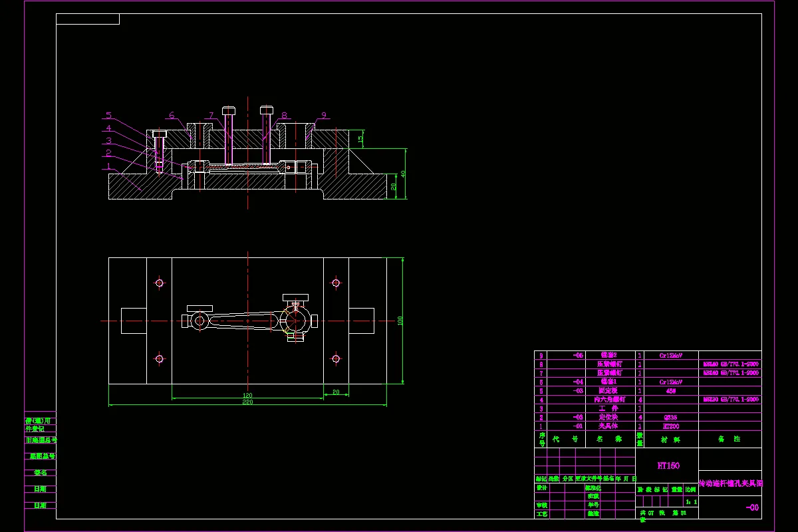Click leader callout number 2 in the section view

point(108,153)
